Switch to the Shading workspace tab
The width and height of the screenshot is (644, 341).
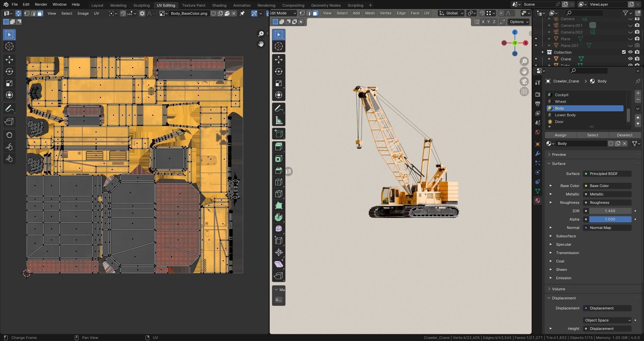point(219,5)
